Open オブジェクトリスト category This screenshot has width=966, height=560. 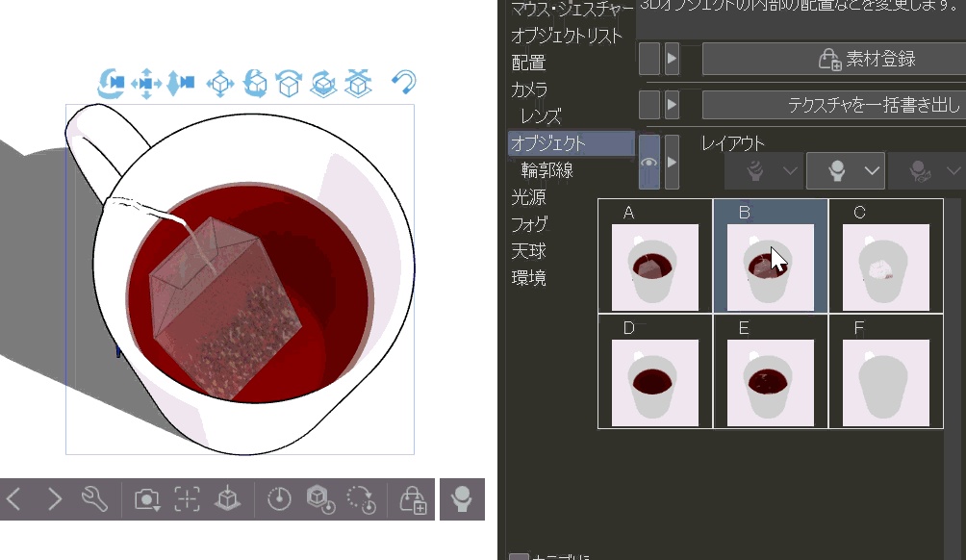point(566,36)
